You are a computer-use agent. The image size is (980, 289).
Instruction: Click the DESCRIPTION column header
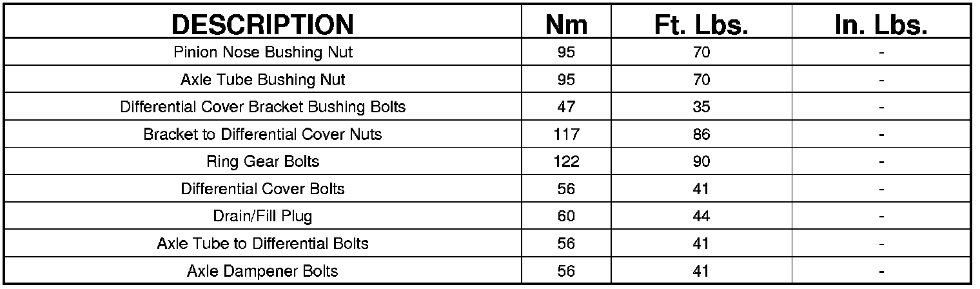click(262, 25)
